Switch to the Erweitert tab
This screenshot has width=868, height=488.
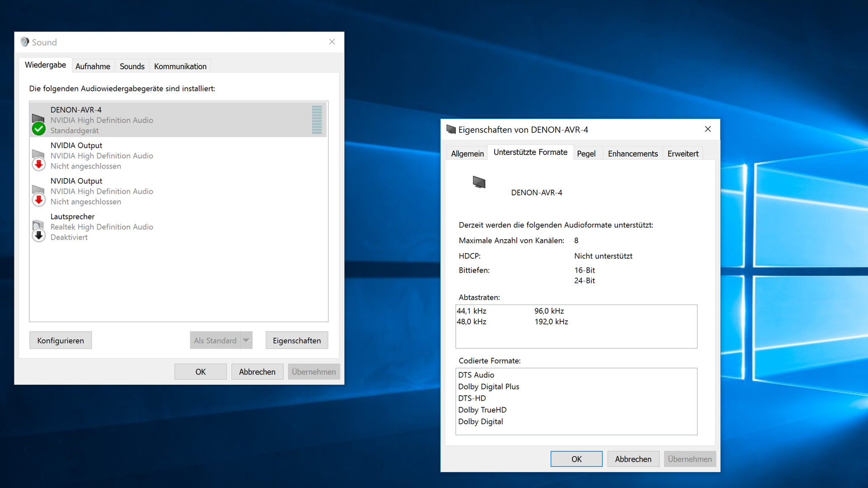tap(683, 154)
